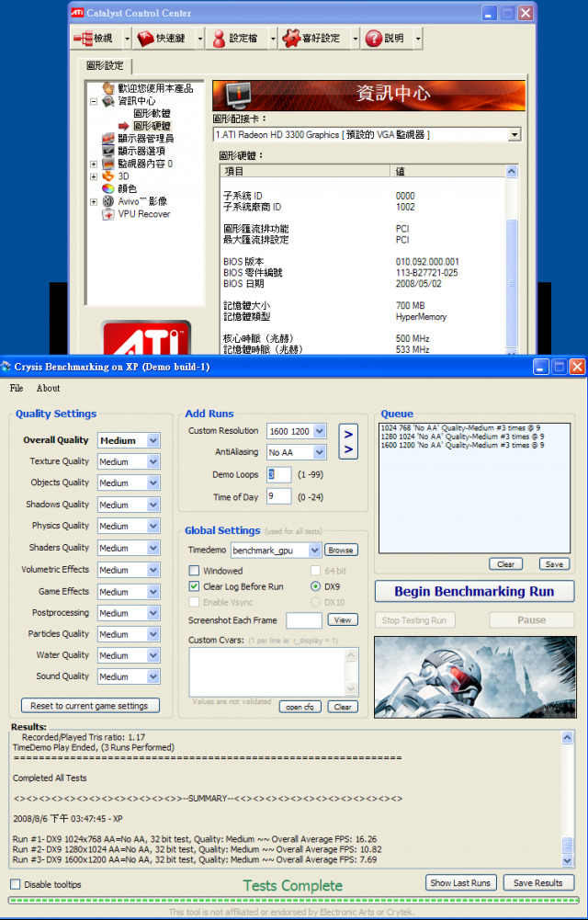Click Results scroll-down arrow
Screen dimensions: 588x920
pyautogui.click(x=567, y=861)
